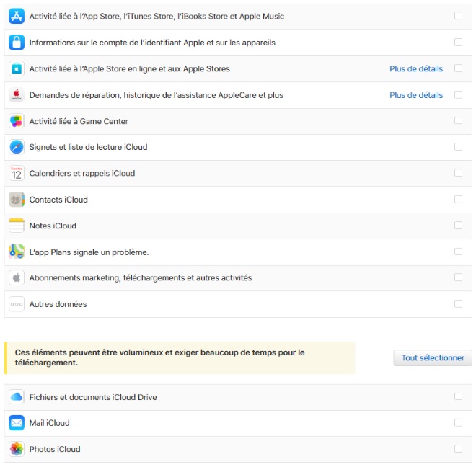This screenshot has height=467, width=476.
Task: Open Plus de détails for Apple Store activity
Action: click(416, 69)
